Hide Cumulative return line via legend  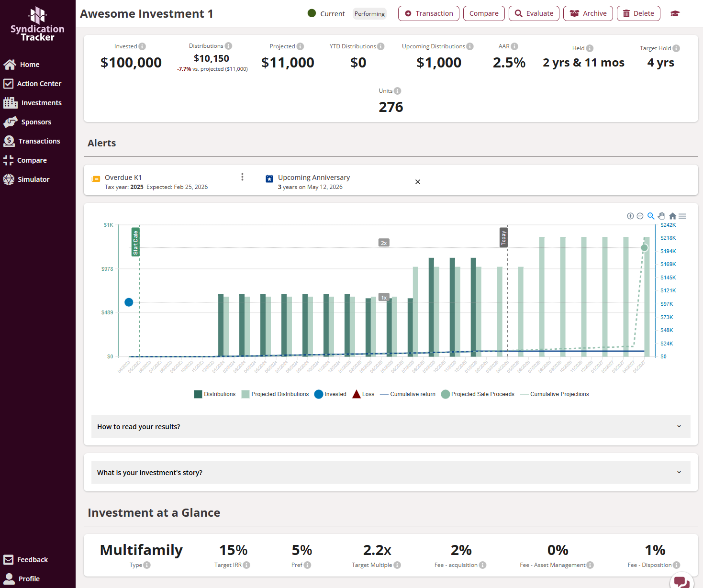[x=408, y=394]
